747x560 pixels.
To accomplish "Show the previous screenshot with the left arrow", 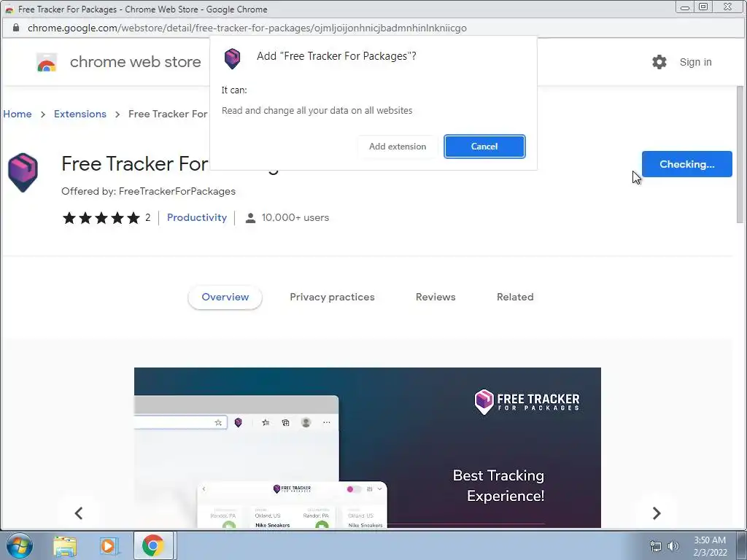I will (x=79, y=513).
